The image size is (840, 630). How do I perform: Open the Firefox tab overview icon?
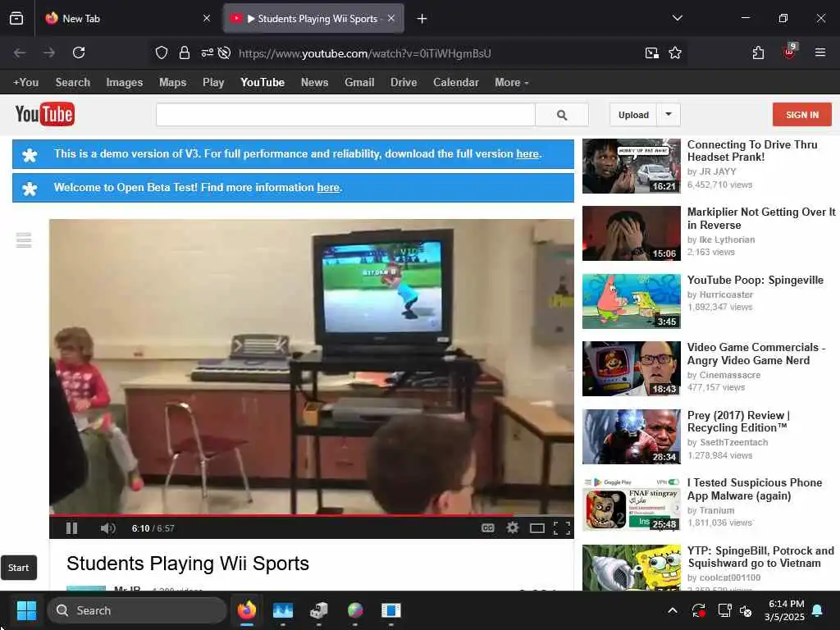16,18
